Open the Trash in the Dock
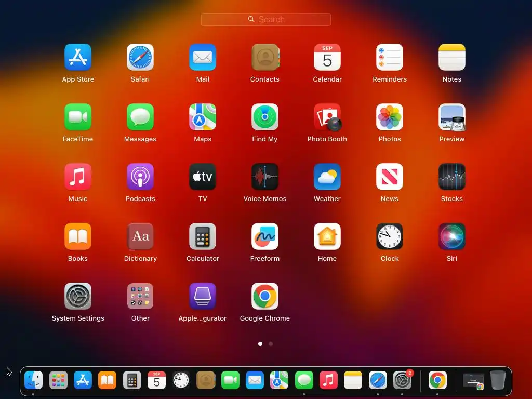 point(498,380)
